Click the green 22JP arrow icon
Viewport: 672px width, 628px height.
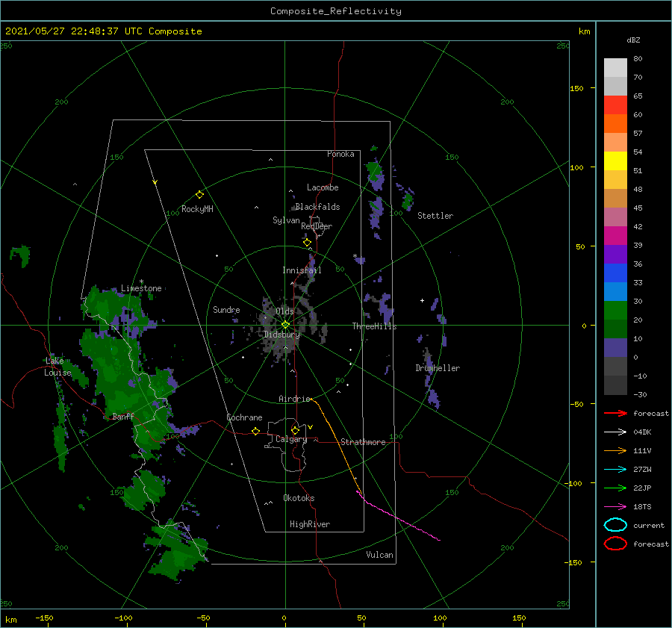click(615, 488)
